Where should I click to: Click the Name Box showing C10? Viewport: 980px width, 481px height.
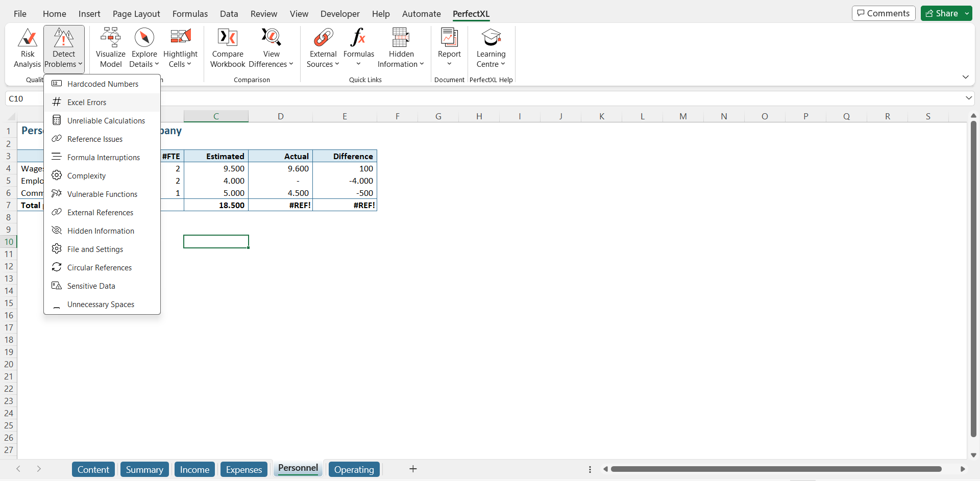click(x=24, y=98)
